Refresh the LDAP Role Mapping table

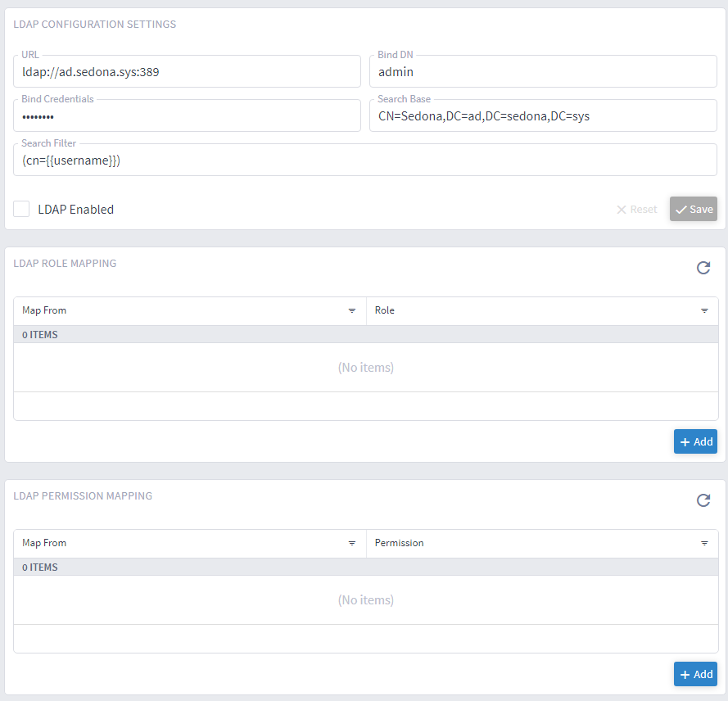tap(703, 268)
